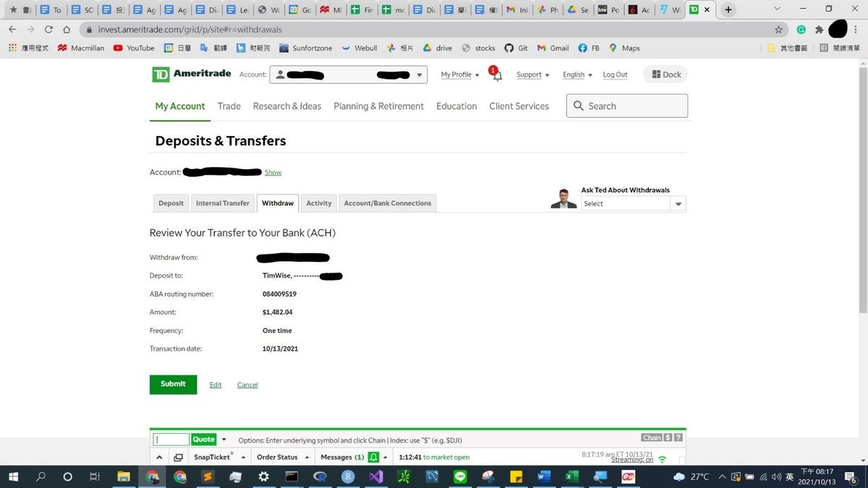The height and width of the screenshot is (488, 868).
Task: Open the notifications bell icon
Action: click(x=497, y=75)
